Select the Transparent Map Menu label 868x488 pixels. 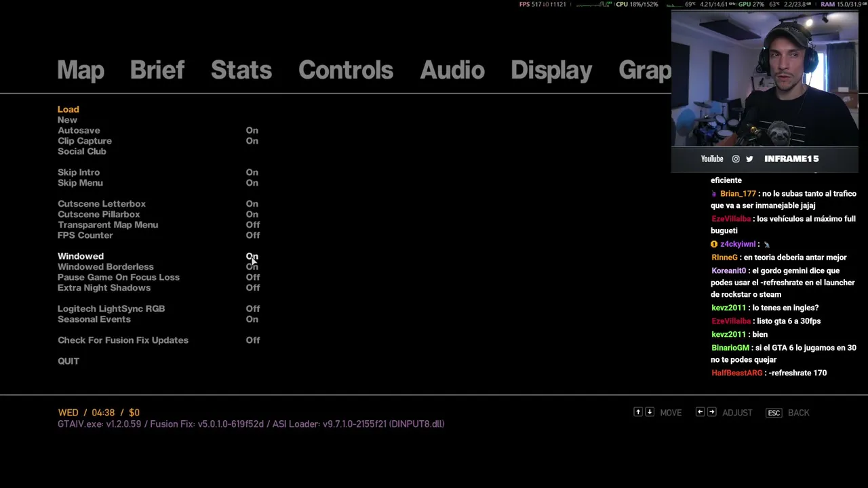108,225
